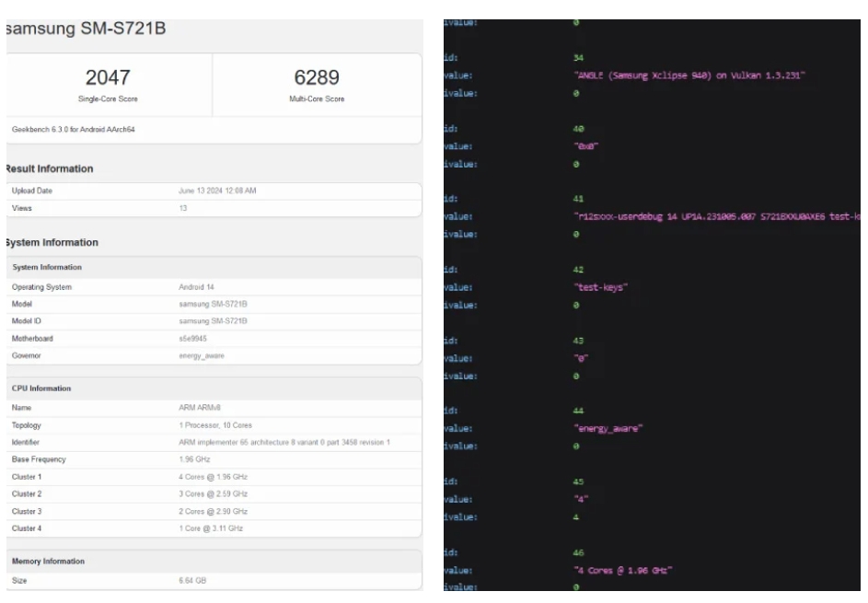The height and width of the screenshot is (603, 868).
Task: Click the 'Base Frequency' row label
Action: 39,459
